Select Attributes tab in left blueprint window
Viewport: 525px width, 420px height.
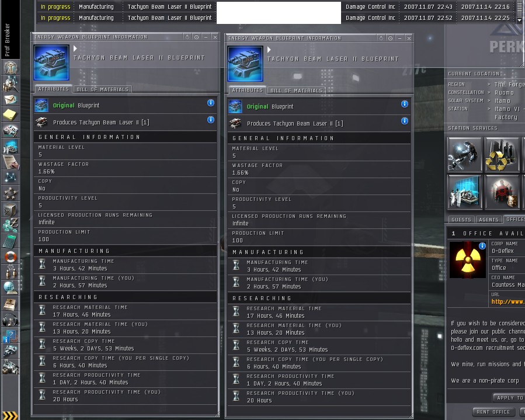tap(54, 89)
